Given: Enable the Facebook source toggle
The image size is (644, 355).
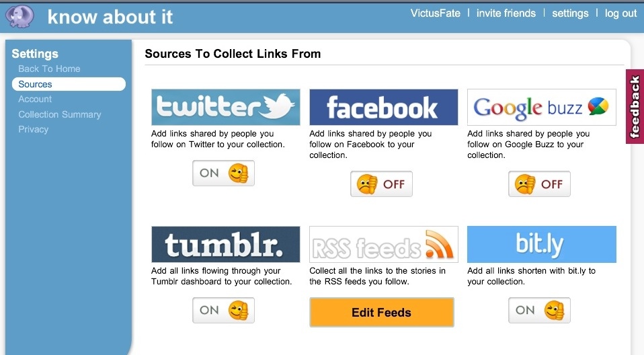Looking at the screenshot, I should tap(381, 184).
